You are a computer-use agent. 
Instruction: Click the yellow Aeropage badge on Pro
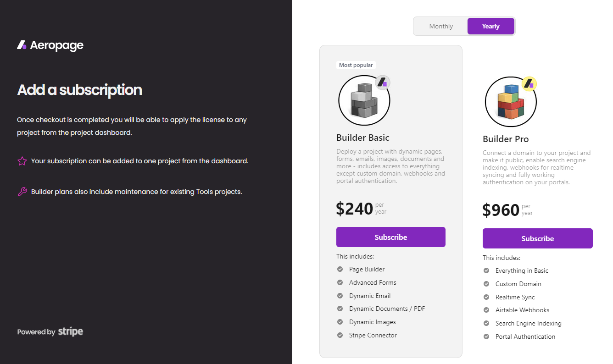tap(529, 84)
